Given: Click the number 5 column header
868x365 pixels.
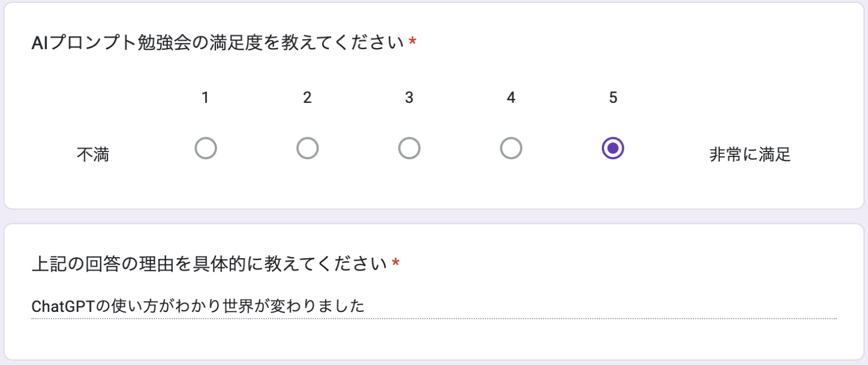Looking at the screenshot, I should point(612,97).
